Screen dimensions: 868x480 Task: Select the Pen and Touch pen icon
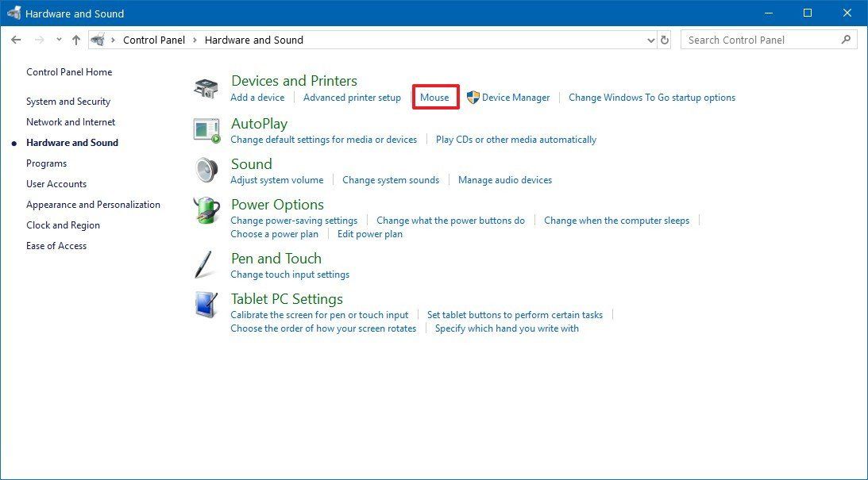206,265
